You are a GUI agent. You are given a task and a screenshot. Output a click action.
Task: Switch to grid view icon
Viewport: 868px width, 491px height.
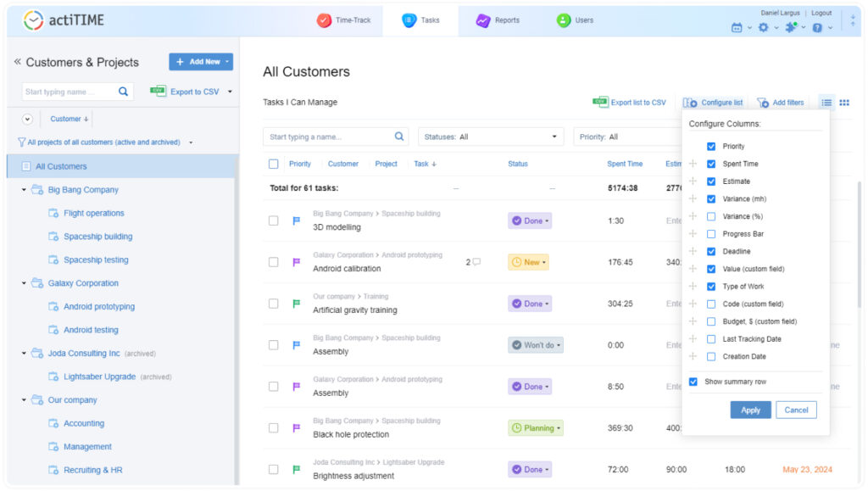point(844,103)
